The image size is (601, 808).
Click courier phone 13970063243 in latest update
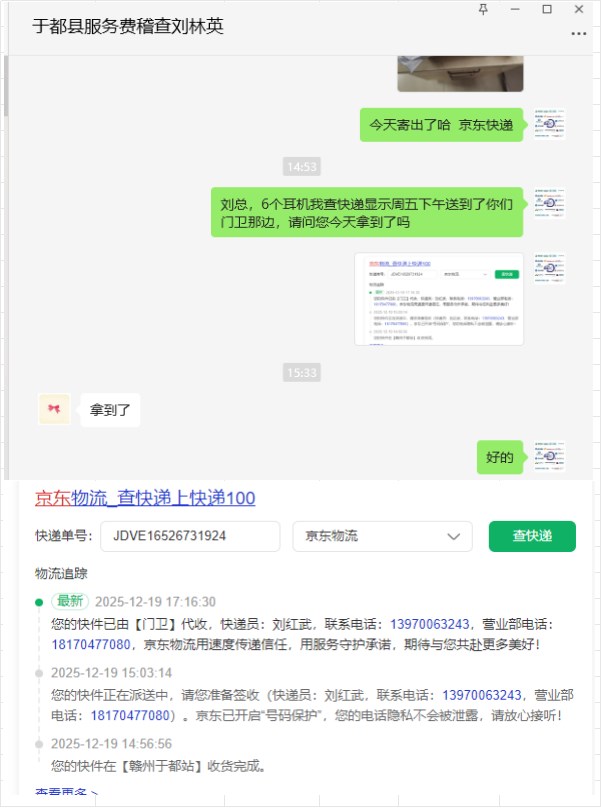[429, 624]
